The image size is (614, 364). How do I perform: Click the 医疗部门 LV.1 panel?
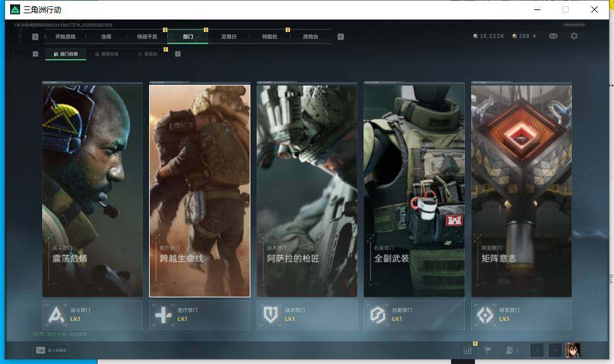[199, 315]
